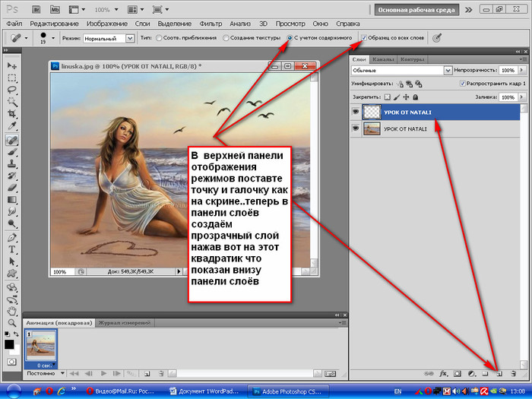Switch foreground and background colors
Image resolution: width=532 pixels, height=399 pixels.
click(x=16, y=334)
